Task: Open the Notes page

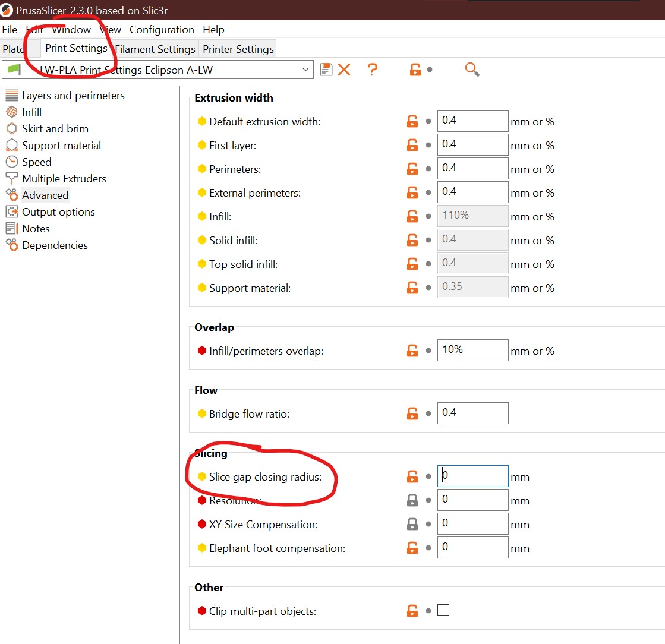Action: 36,229
